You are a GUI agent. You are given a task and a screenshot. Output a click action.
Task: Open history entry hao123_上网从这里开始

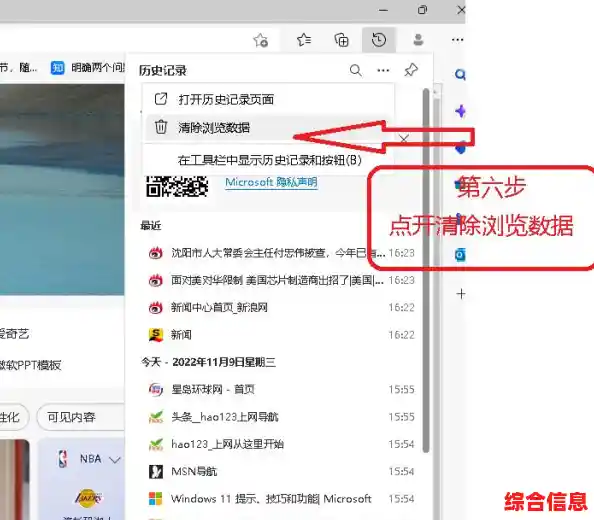click(281, 444)
